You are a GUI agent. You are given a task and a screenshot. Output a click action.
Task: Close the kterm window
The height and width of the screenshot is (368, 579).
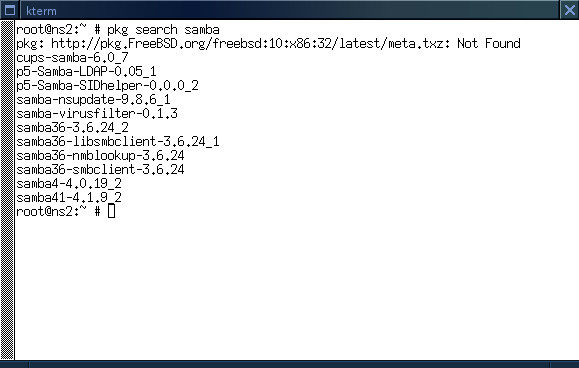pyautogui.click(x=570, y=10)
